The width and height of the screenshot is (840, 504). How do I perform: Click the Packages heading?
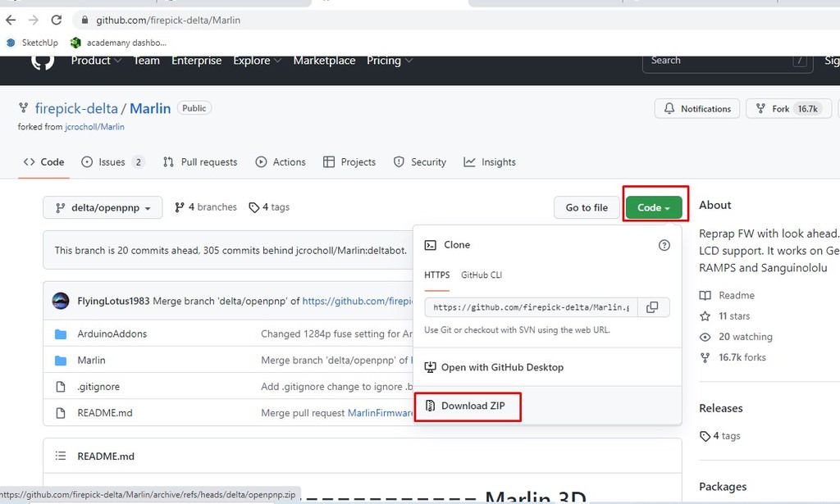point(723,486)
